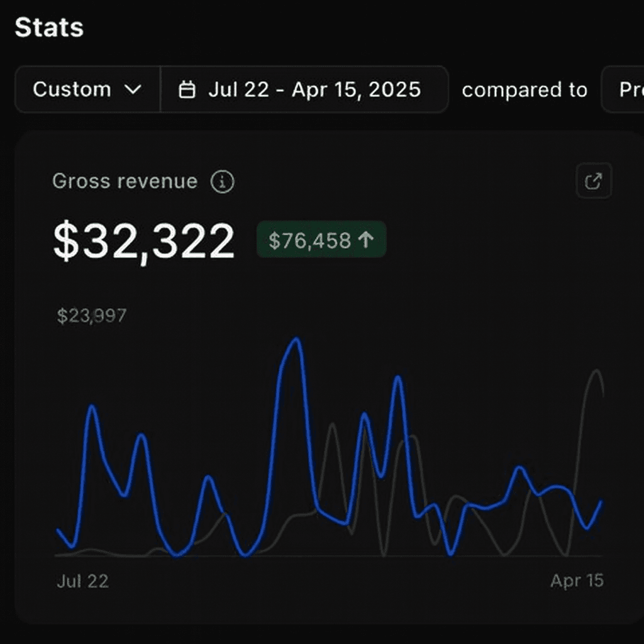644x644 pixels.
Task: Click the info icon beside Gross revenue
Action: coord(222,182)
